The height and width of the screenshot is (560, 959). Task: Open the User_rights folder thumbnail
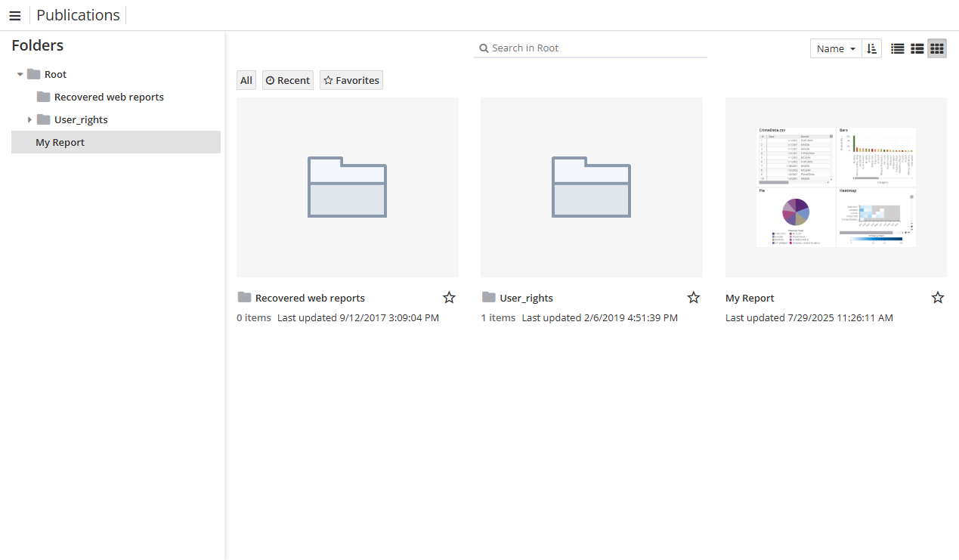[x=592, y=187]
